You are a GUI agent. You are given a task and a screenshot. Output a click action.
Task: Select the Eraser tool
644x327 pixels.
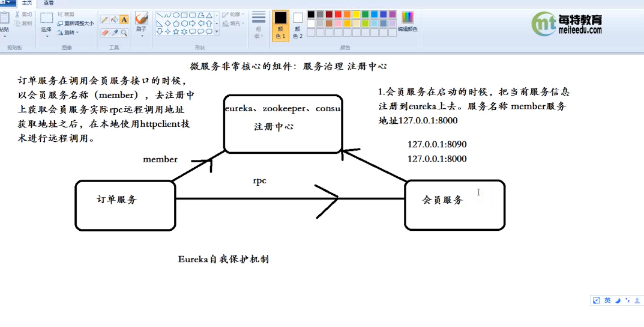[x=104, y=32]
